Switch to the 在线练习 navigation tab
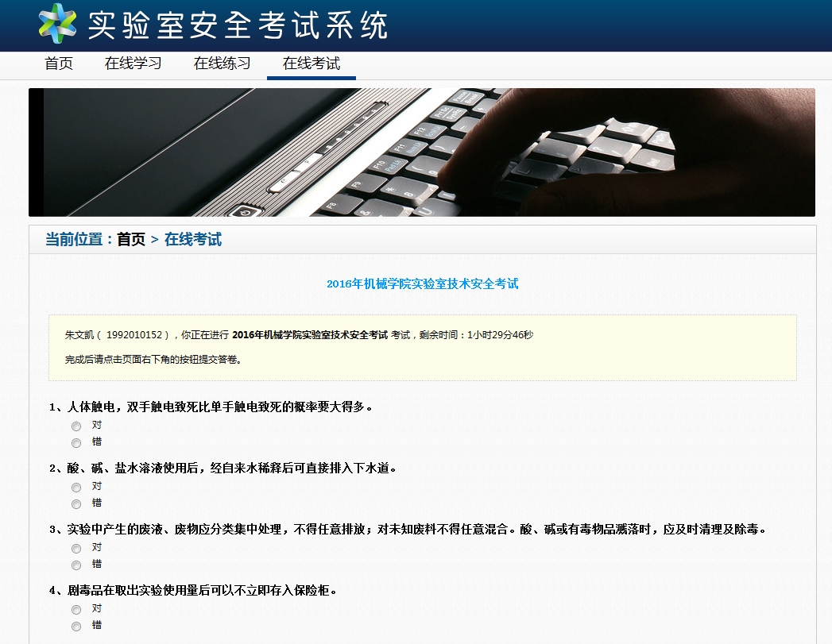832x644 pixels. [x=223, y=64]
